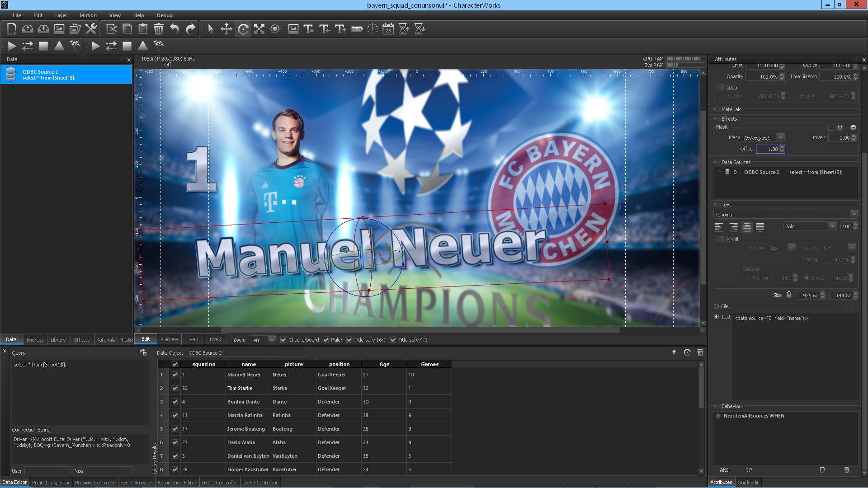Select the move tool
Screen dimensions: 868x488
226,29
